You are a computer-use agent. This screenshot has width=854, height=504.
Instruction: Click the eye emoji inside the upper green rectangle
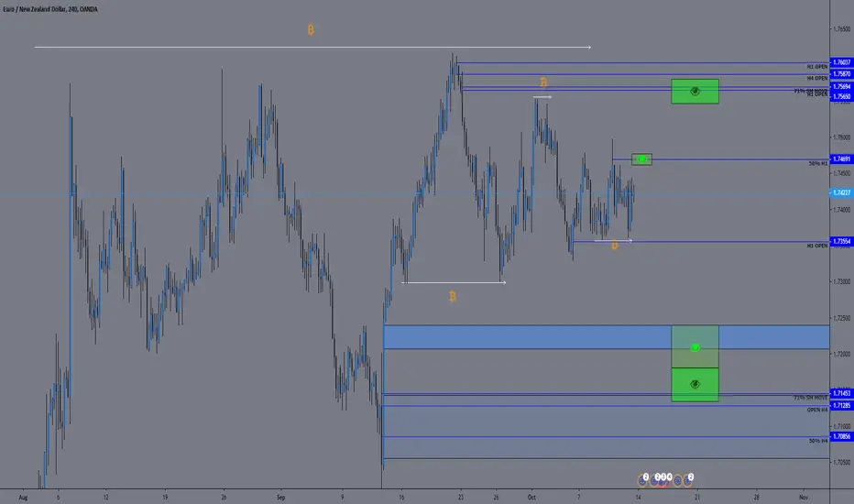[x=695, y=92]
